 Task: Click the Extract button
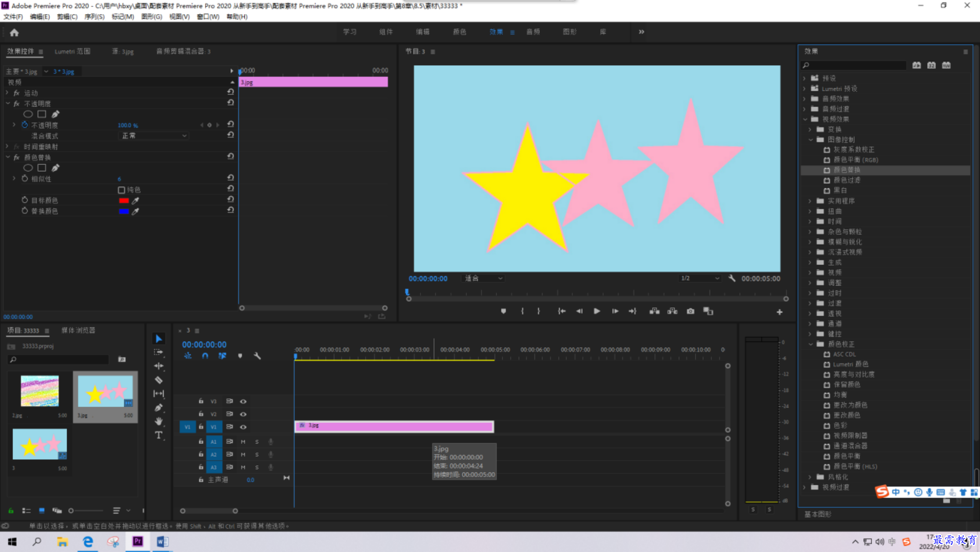672,311
